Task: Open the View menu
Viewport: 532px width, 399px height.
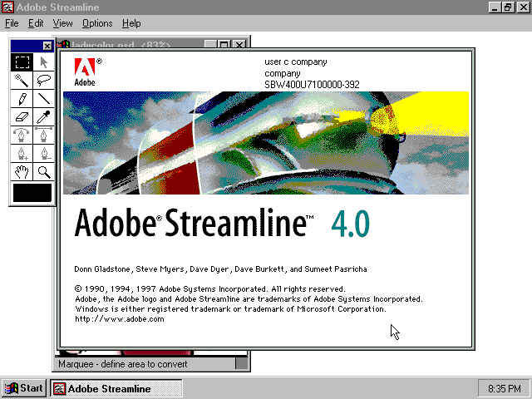Action: pyautogui.click(x=63, y=23)
